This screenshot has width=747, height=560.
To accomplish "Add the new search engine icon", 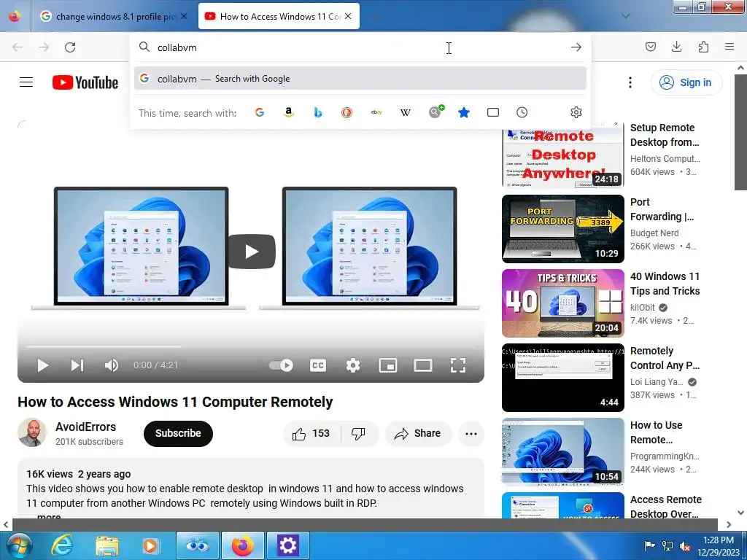I will 436,112.
